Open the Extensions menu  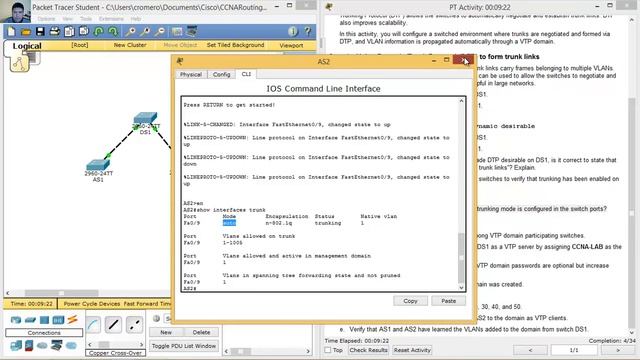111,19
